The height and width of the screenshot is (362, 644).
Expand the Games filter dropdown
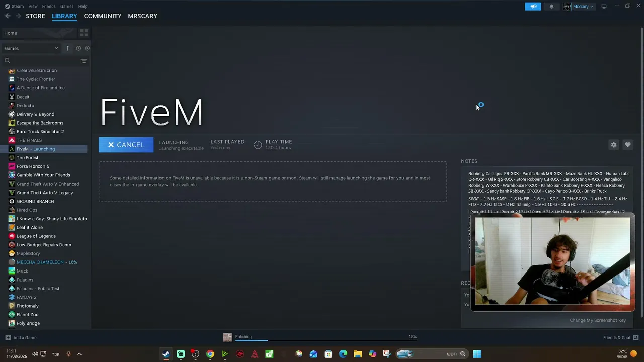(31, 48)
